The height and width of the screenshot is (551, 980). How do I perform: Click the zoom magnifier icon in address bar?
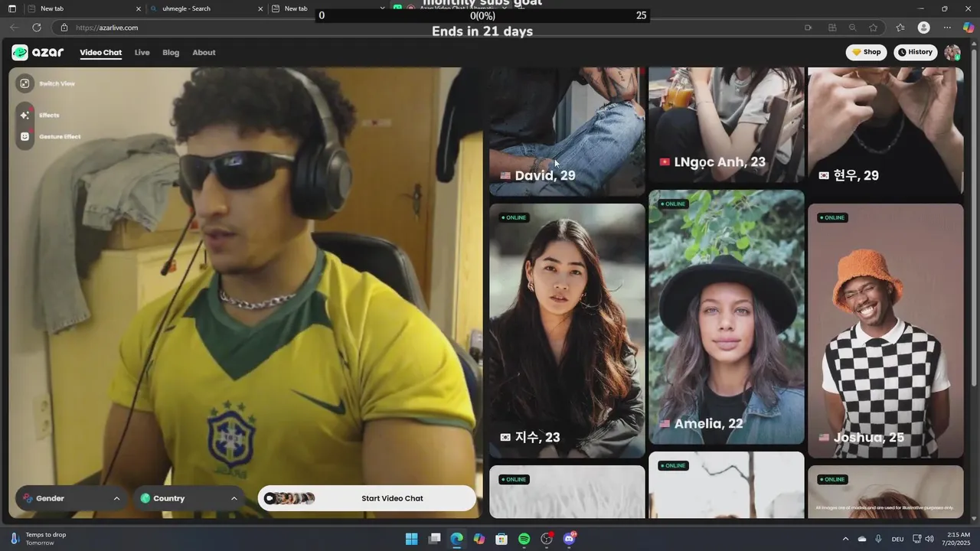(x=852, y=28)
